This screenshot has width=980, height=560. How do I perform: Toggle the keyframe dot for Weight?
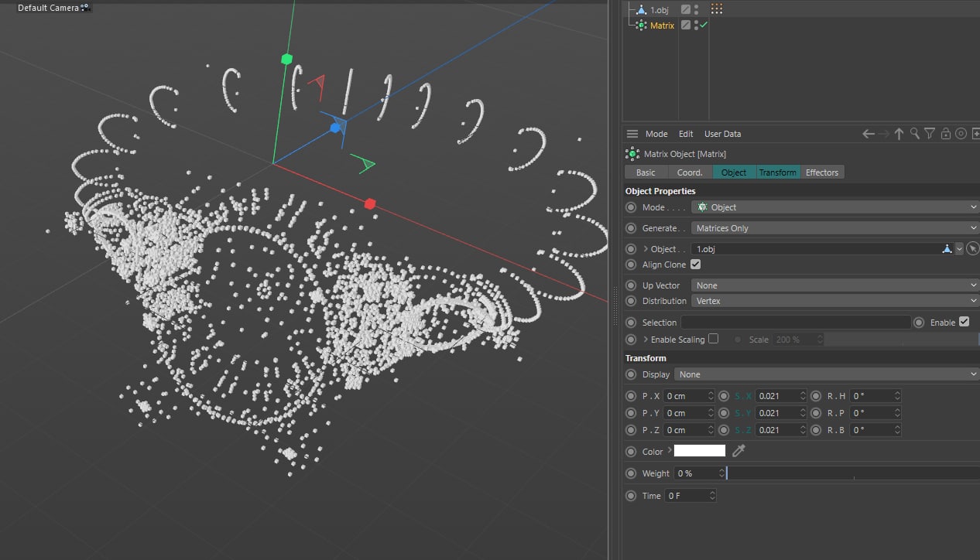tap(631, 473)
